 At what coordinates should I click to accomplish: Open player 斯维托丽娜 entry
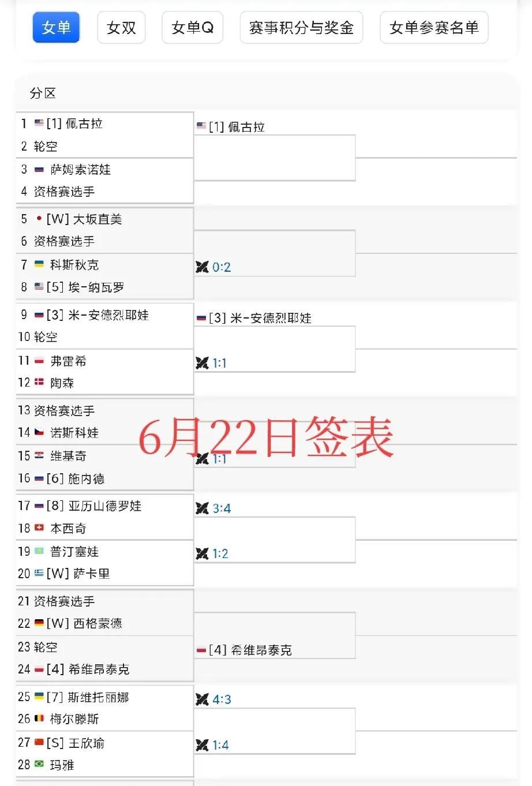coord(98,697)
